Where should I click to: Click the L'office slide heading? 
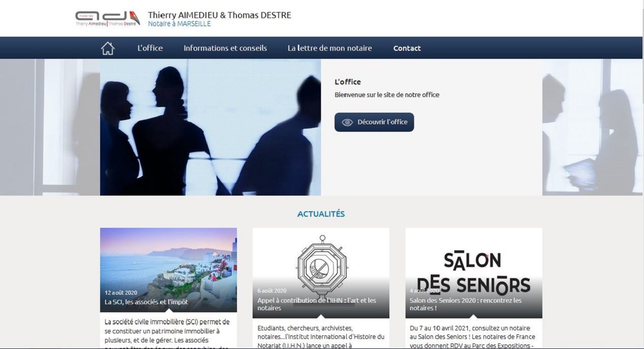click(348, 82)
